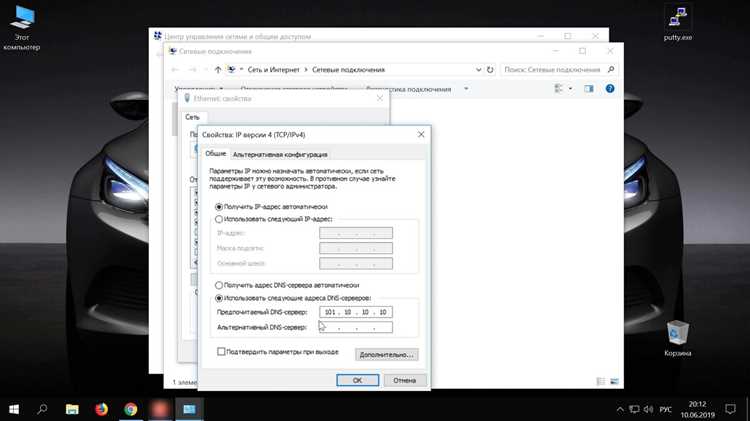
Task: Expand the view options dropdown arrow
Action: point(570,89)
